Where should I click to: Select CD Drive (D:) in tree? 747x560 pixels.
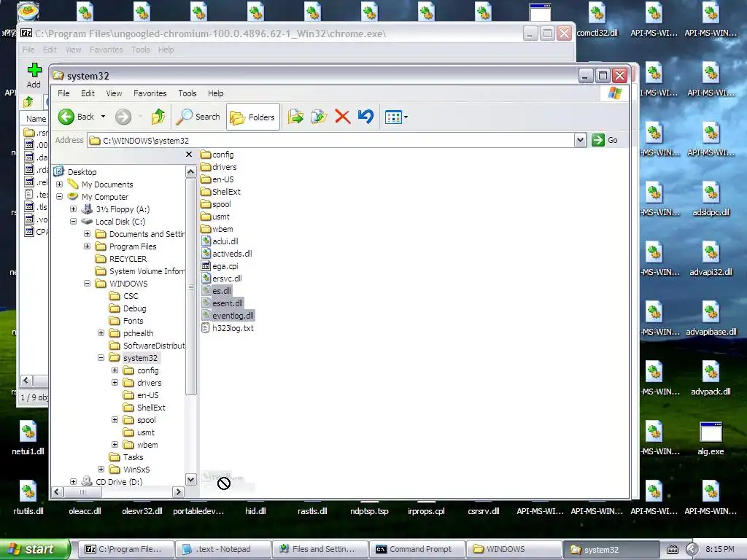coord(119,481)
